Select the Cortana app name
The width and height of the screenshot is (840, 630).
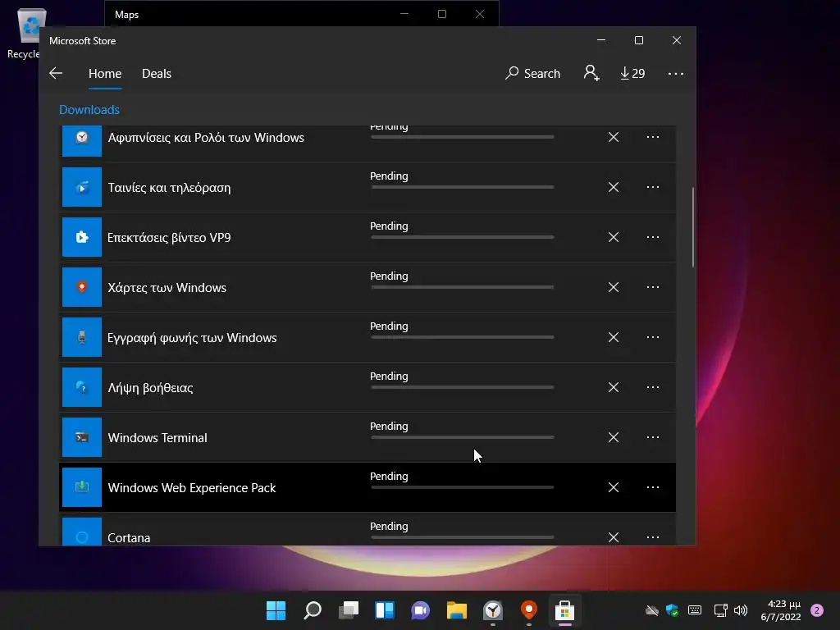pos(129,537)
